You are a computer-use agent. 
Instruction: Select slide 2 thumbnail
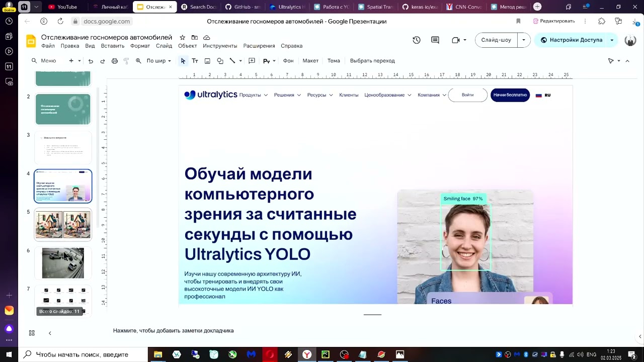pyautogui.click(x=63, y=109)
